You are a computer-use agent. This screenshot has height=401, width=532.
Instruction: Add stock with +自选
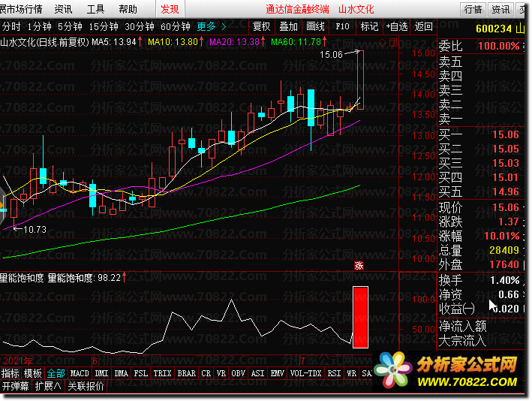[x=397, y=26]
